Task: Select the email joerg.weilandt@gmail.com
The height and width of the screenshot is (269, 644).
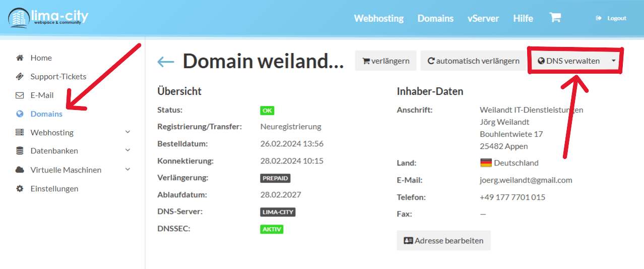Action: coord(526,180)
